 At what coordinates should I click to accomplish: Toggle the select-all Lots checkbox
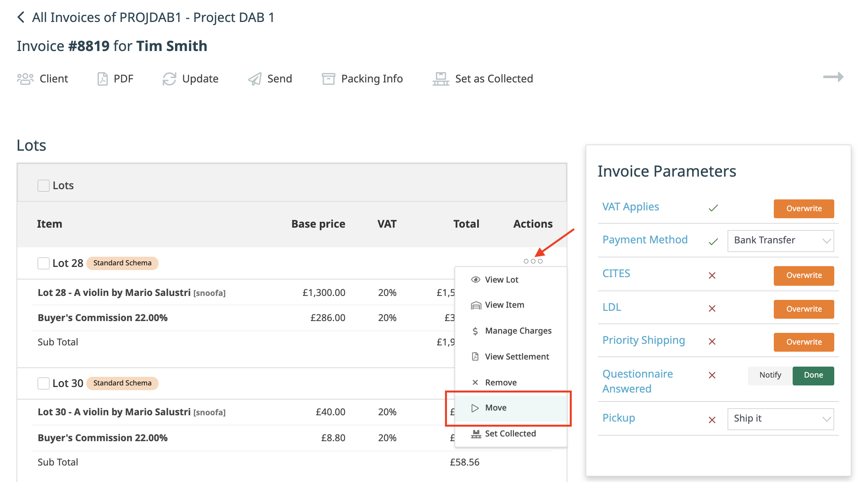[x=43, y=185]
